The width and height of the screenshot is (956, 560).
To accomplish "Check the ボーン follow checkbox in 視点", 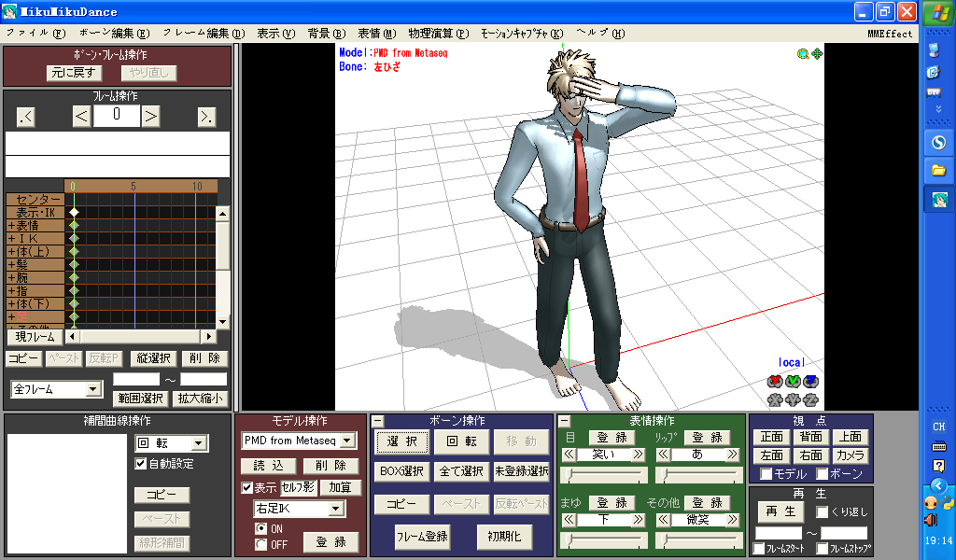I will (x=822, y=474).
